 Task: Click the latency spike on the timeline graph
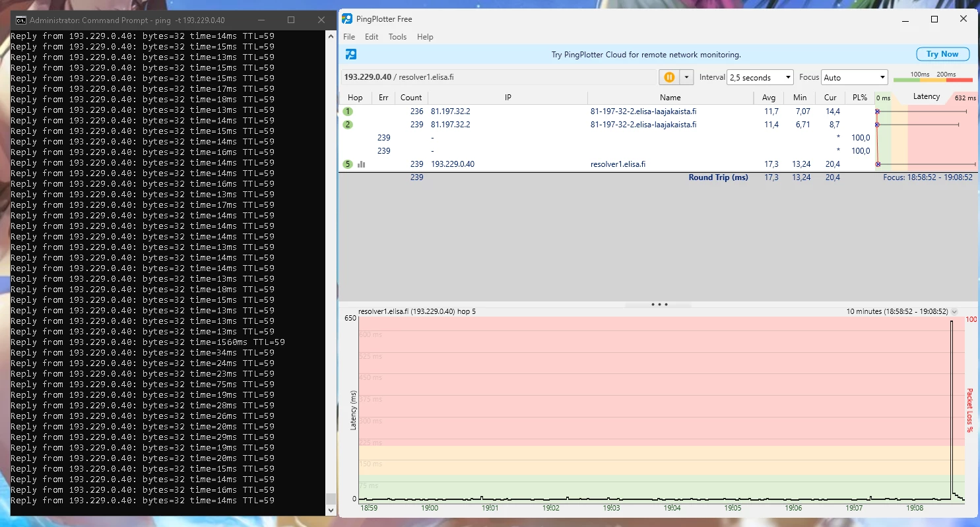[952, 409]
